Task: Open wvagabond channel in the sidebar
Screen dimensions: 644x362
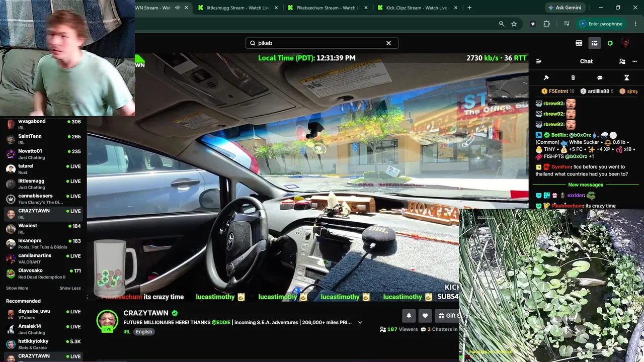Action: click(43, 124)
